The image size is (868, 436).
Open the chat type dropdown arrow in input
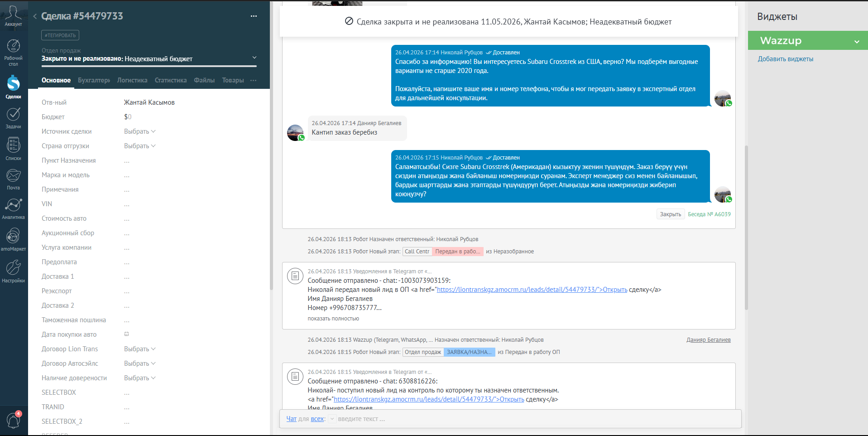click(332, 419)
